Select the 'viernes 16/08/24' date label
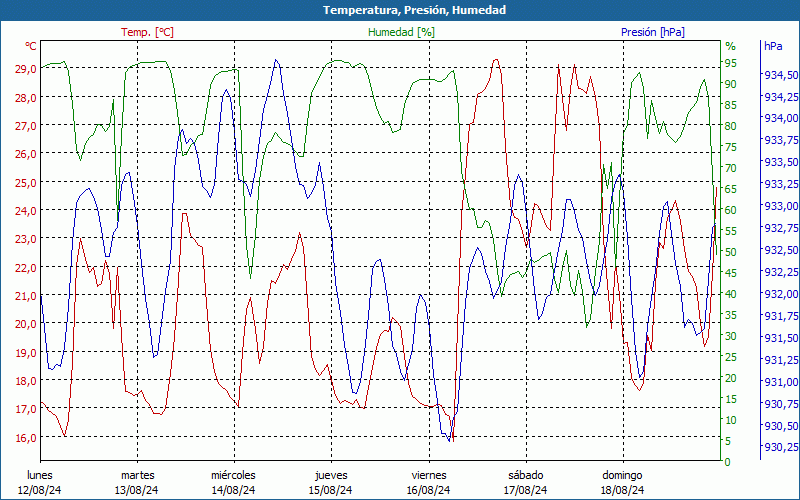Screen dimensions: 800x500 coord(429,483)
